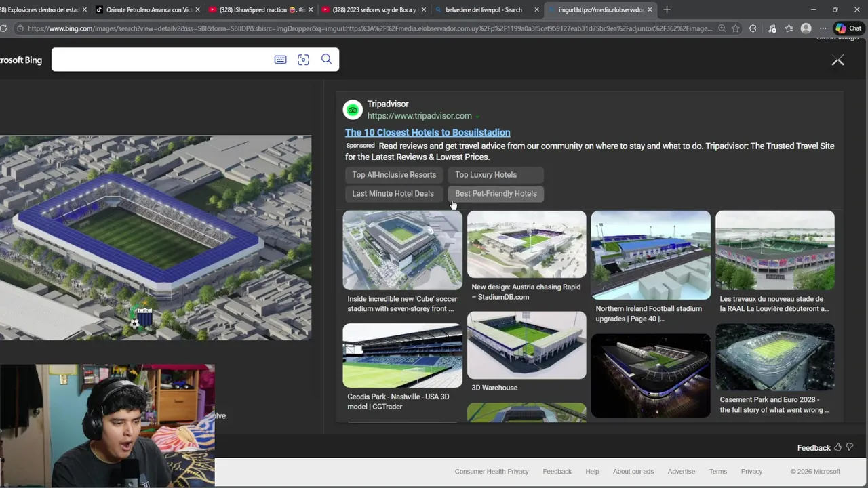
Task: Open the dark night stadium render thumbnail
Action: [650, 375]
